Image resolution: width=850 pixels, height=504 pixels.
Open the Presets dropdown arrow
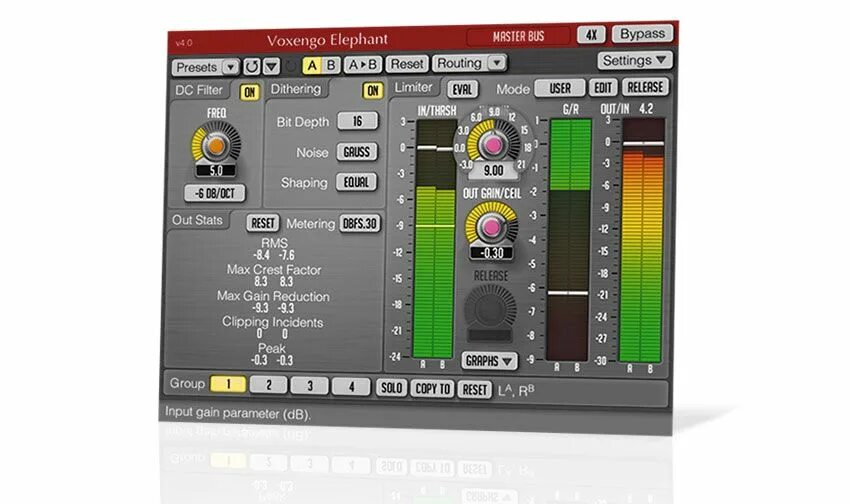[230, 67]
